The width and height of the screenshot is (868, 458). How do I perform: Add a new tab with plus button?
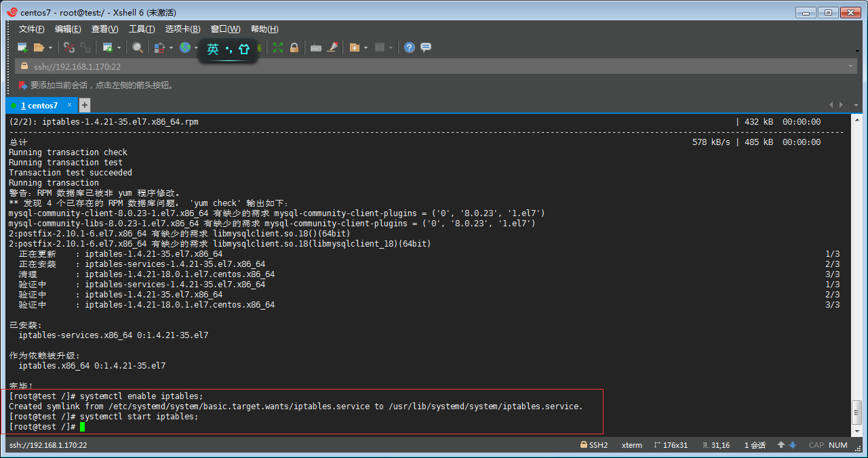point(85,105)
